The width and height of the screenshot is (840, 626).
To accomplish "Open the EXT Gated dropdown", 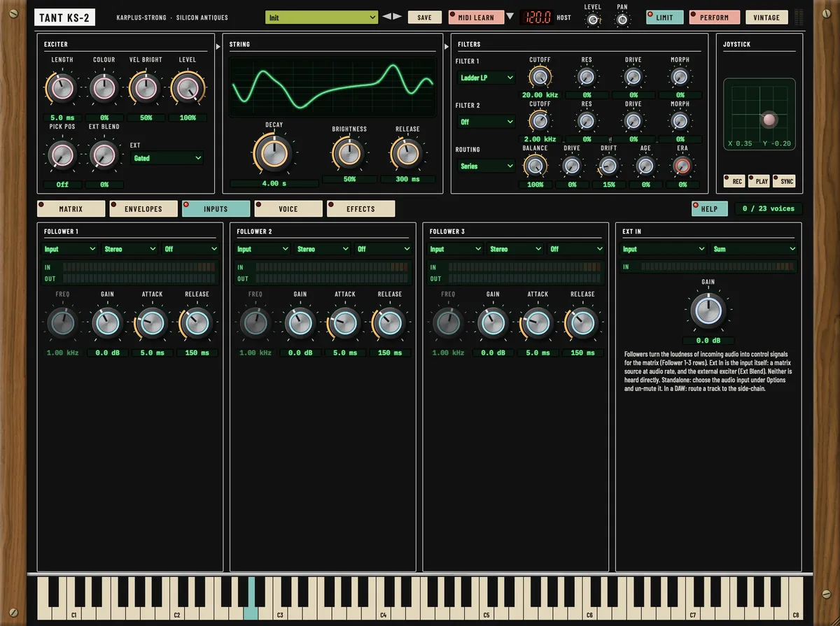I will point(167,158).
